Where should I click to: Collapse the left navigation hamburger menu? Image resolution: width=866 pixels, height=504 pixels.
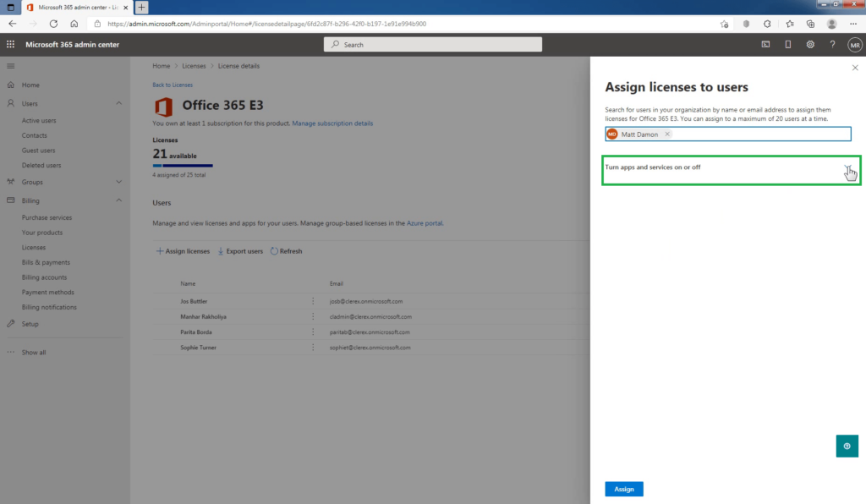pos(10,66)
